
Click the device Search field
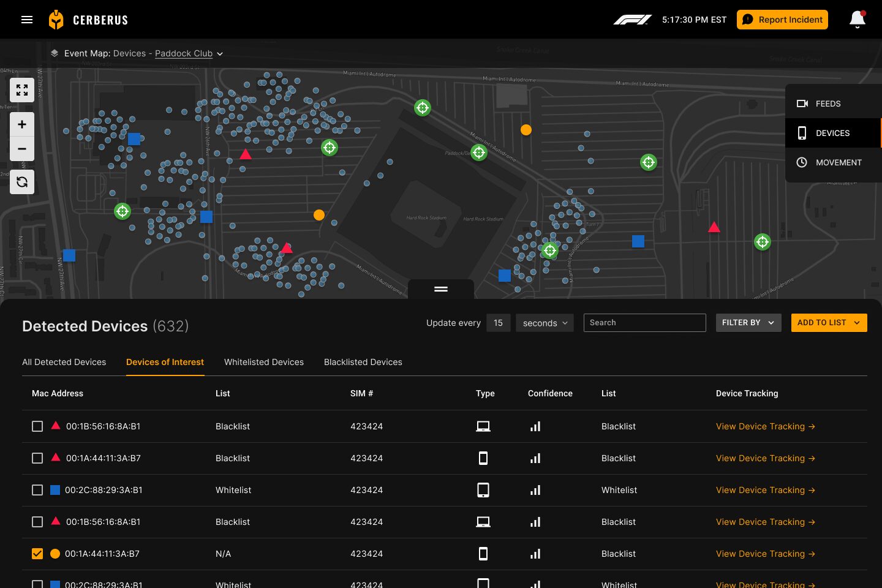pos(644,323)
